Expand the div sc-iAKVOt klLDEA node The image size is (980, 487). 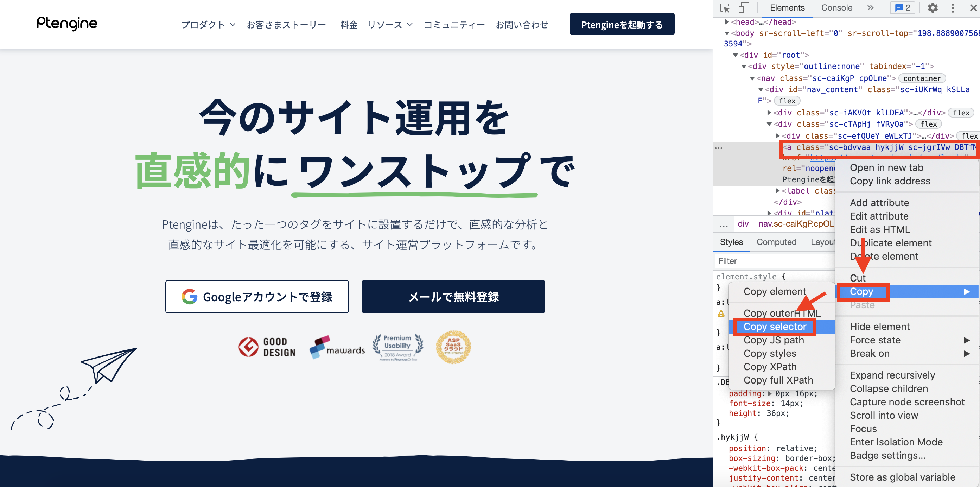pyautogui.click(x=769, y=113)
